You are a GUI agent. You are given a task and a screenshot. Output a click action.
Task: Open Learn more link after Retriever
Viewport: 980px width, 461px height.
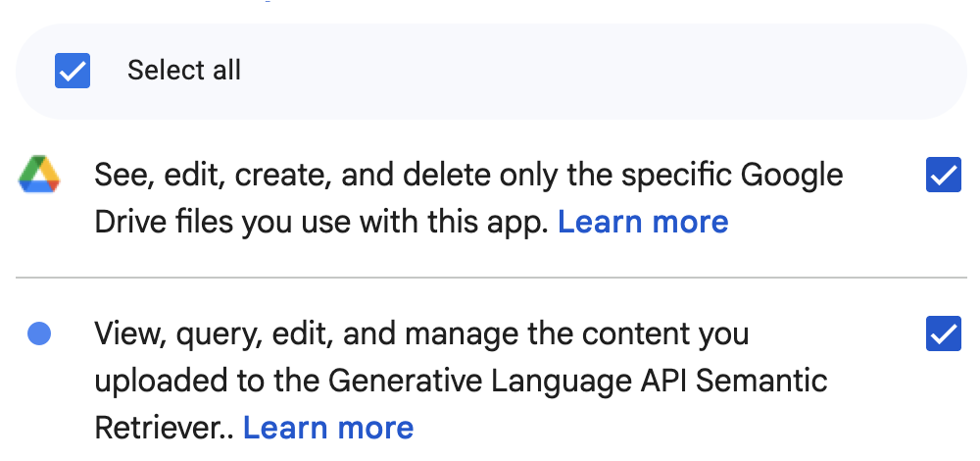point(328,429)
